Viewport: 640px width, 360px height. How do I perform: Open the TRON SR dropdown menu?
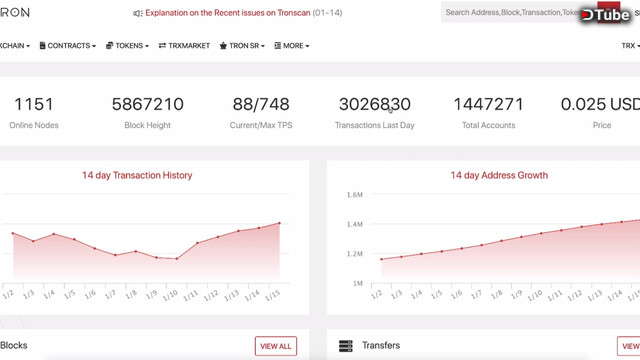click(242, 46)
